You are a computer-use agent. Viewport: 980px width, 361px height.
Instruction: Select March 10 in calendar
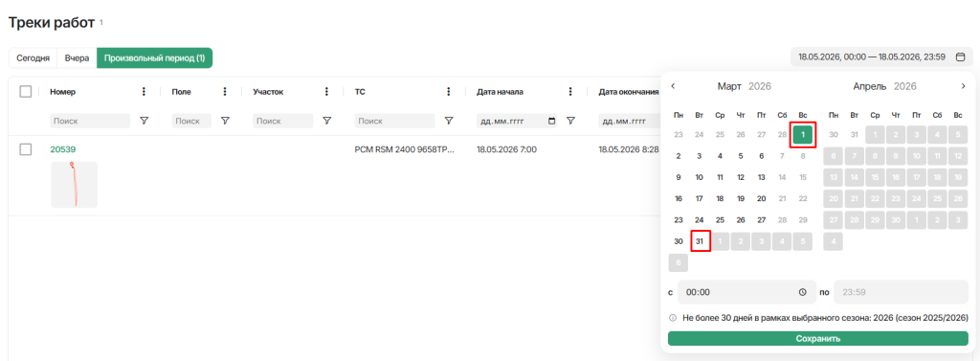pyautogui.click(x=700, y=178)
